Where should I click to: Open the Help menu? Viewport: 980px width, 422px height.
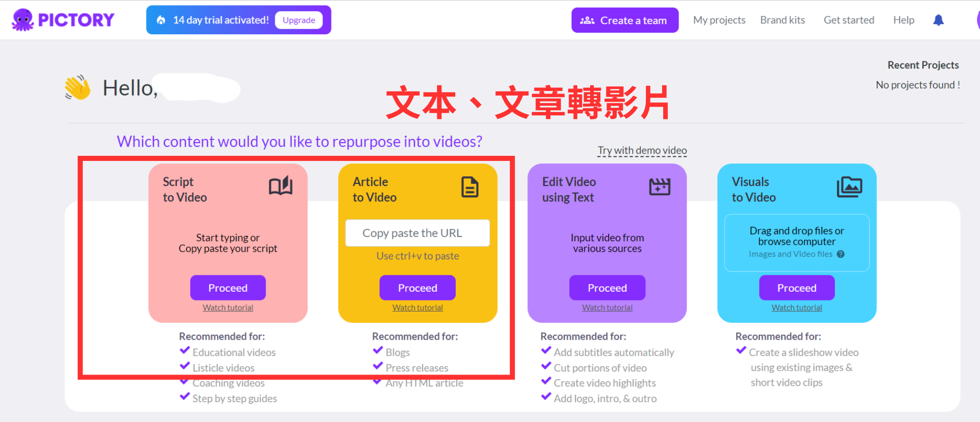[x=903, y=20]
